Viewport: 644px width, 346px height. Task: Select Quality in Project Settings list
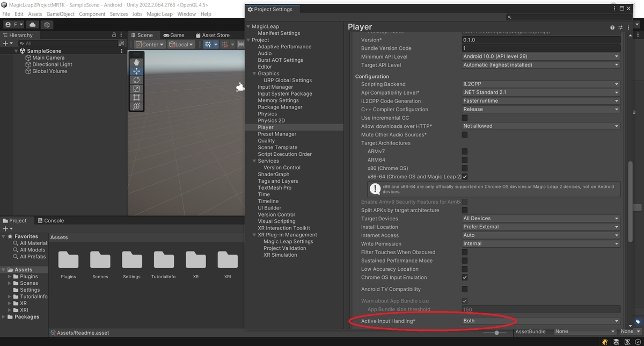click(266, 141)
